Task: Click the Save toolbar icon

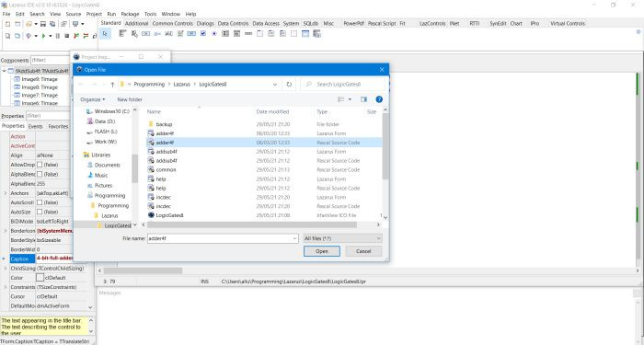Action: point(42,24)
